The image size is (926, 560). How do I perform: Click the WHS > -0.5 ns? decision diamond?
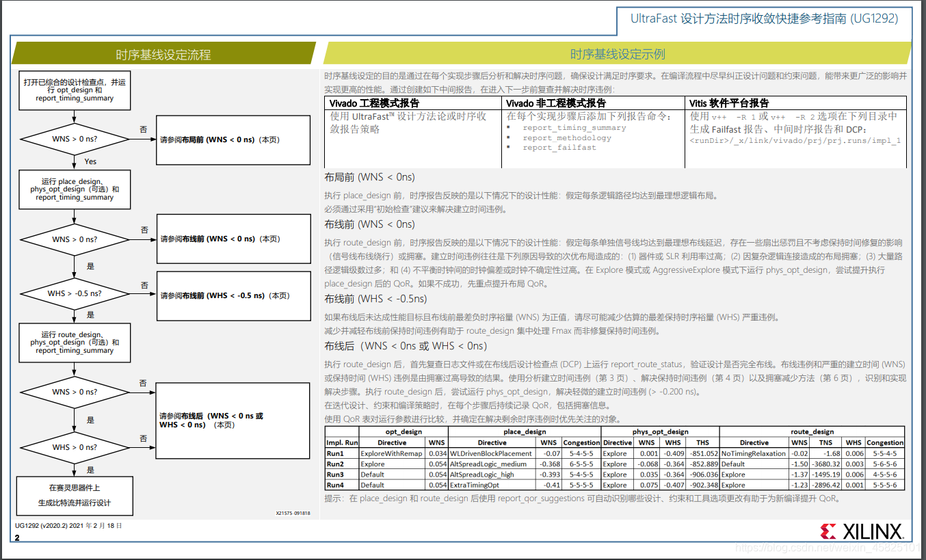pos(75,293)
